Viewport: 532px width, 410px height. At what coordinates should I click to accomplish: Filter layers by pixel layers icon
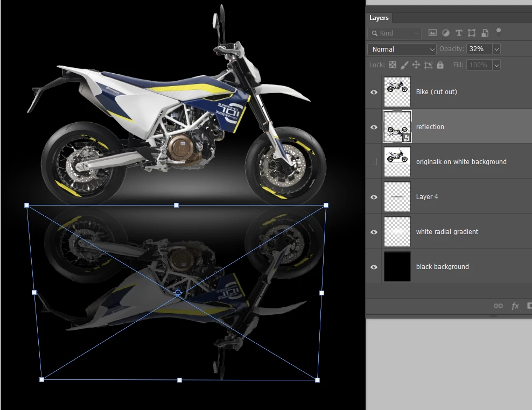tap(432, 33)
